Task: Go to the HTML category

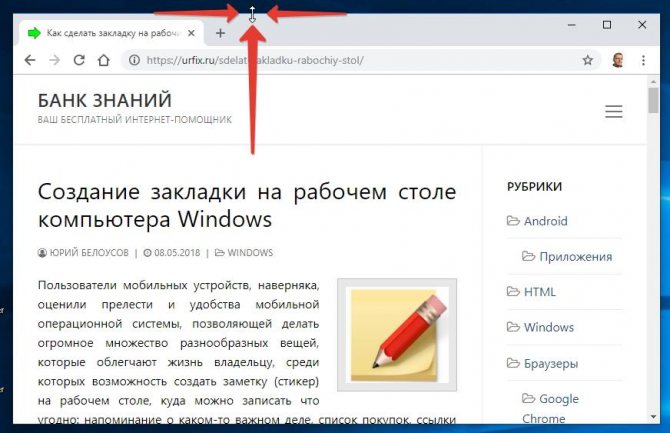Action: pyautogui.click(x=539, y=292)
